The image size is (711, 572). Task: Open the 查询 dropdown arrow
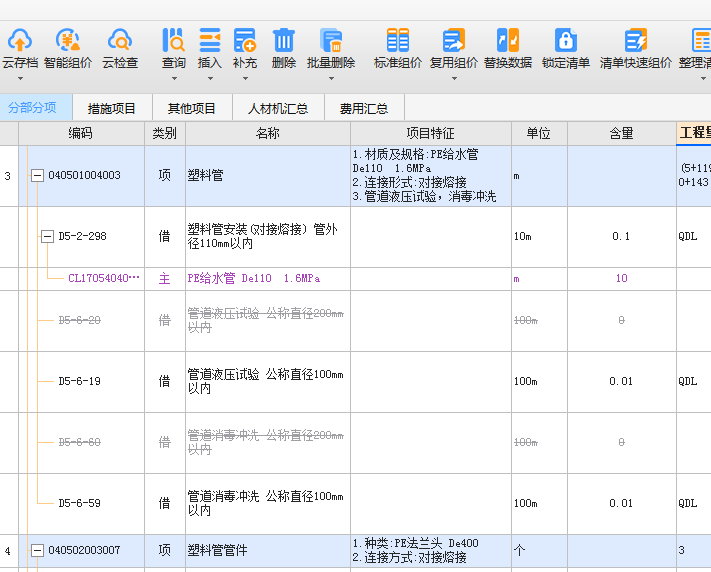(174, 78)
